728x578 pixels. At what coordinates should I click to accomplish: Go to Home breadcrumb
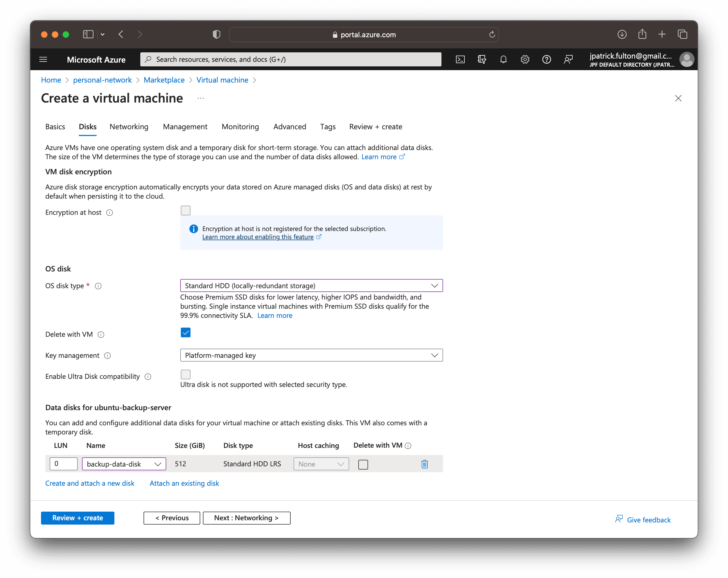pos(51,80)
